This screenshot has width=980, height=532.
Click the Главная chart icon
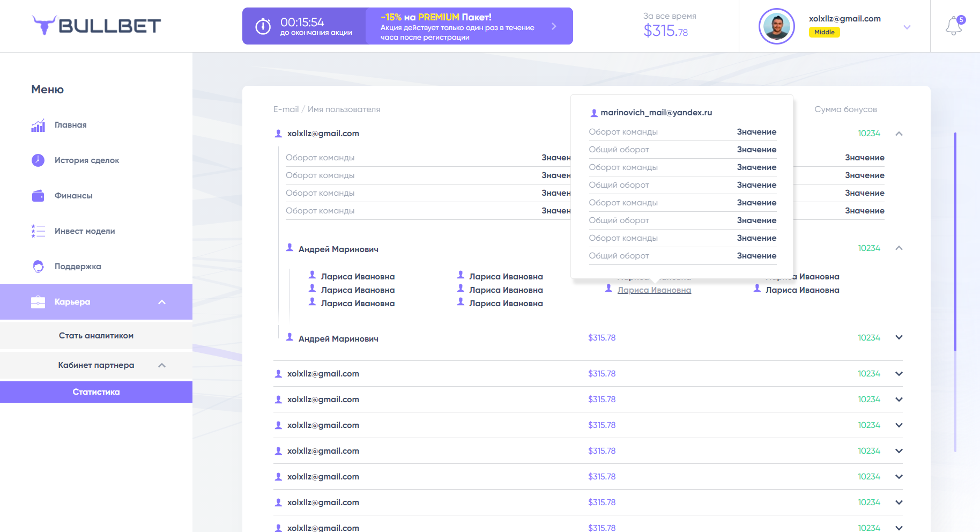(x=38, y=125)
